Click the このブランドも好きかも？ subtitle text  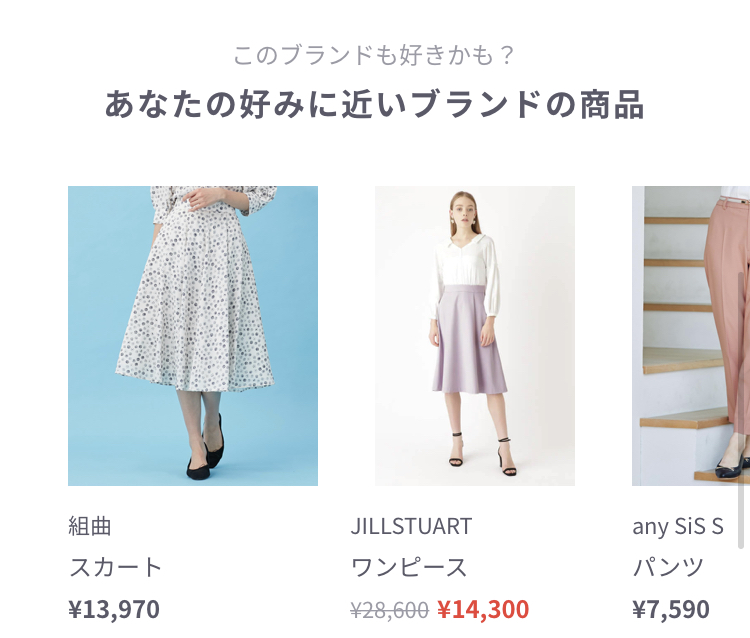point(375,55)
